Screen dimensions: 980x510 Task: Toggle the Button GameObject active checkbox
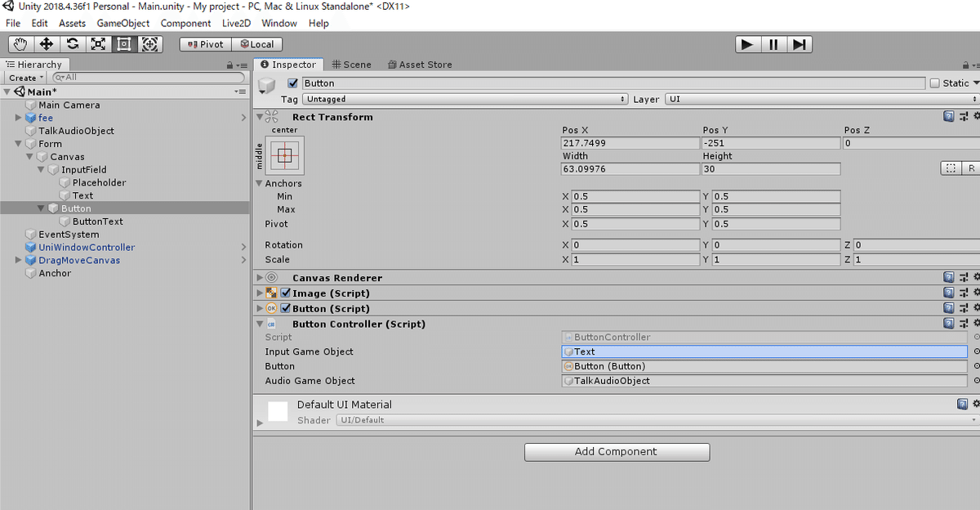[293, 83]
